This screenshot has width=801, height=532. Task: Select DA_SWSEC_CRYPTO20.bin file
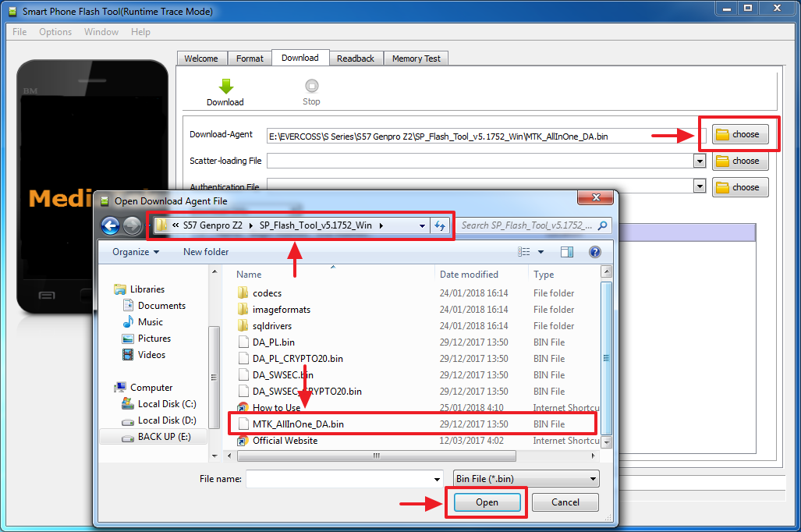(x=307, y=392)
